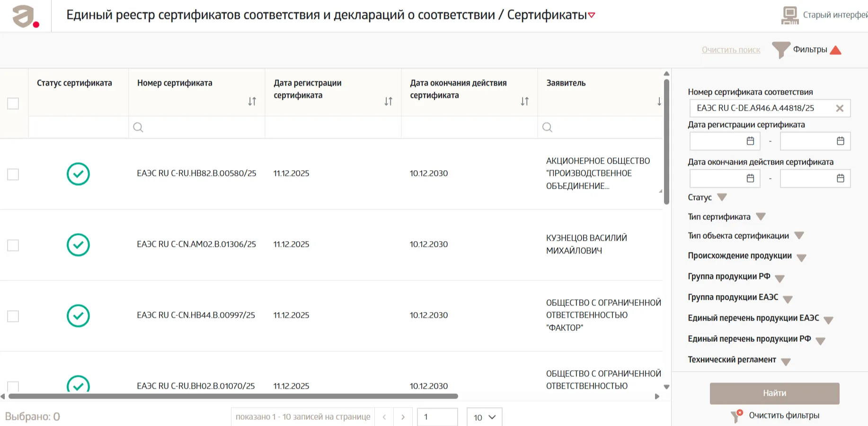Click the next page arrow in pagination
868x426 pixels.
[x=403, y=417]
